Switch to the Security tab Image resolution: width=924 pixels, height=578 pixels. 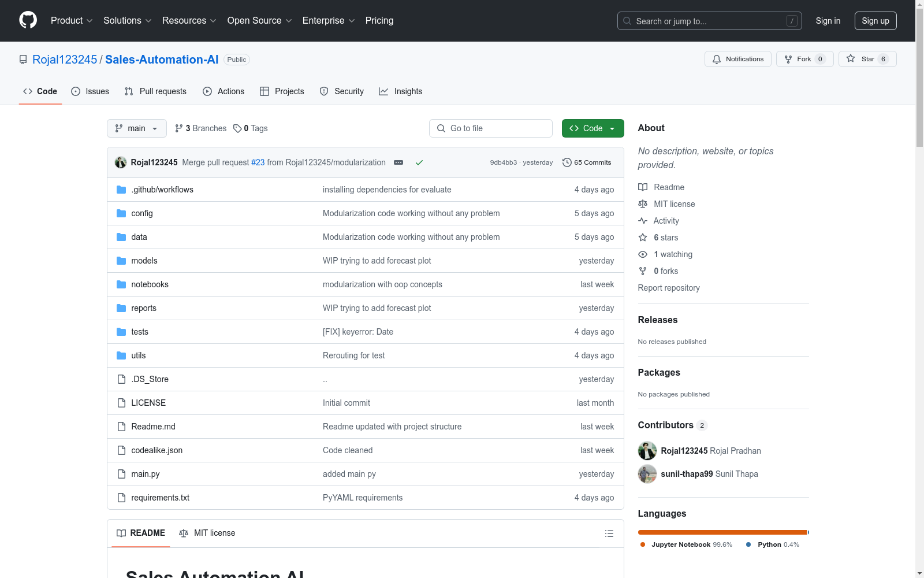coord(342,91)
